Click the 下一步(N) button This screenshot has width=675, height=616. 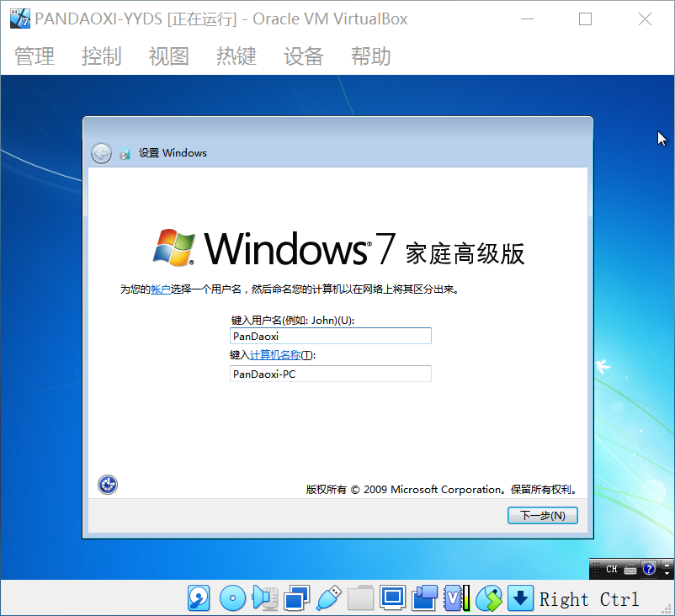(542, 515)
